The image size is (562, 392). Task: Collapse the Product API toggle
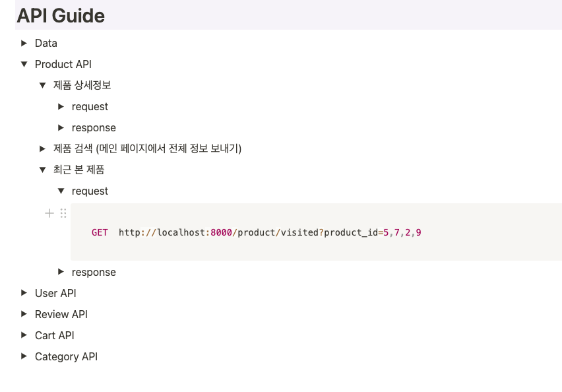24,64
